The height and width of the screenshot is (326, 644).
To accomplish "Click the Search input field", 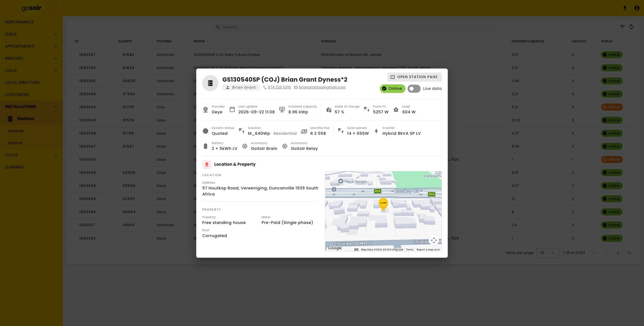I will (x=354, y=27).
